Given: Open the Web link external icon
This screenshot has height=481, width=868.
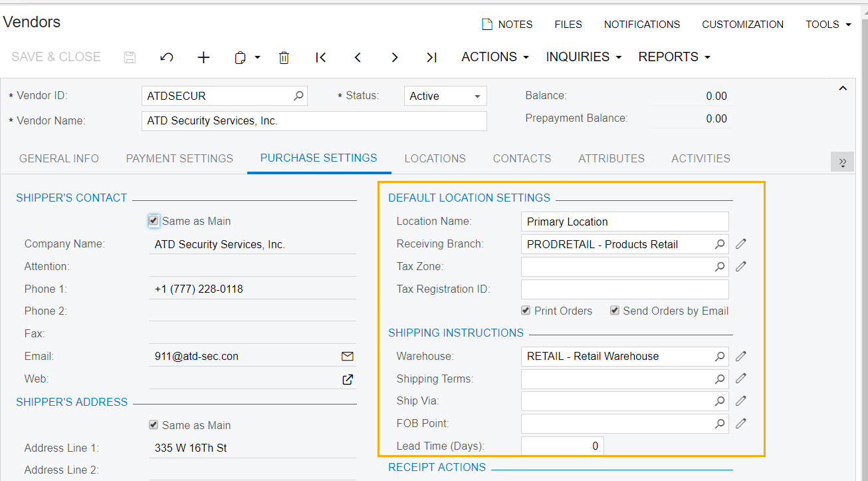Looking at the screenshot, I should [x=347, y=379].
